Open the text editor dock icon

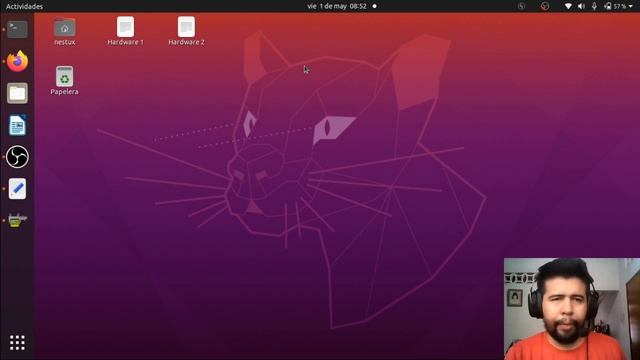point(17,189)
